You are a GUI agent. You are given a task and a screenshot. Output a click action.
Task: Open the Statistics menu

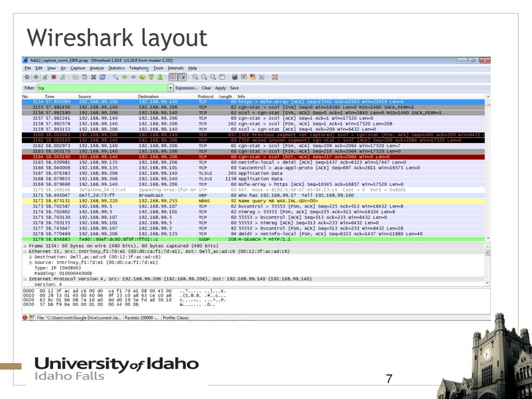tap(116, 68)
